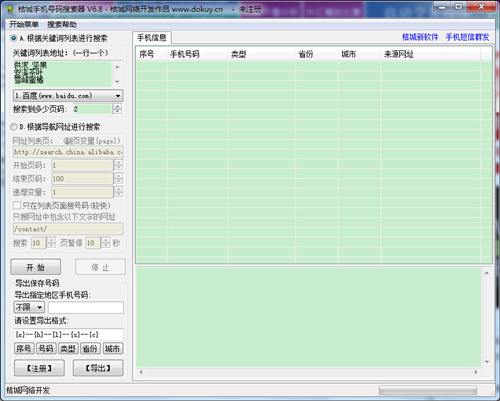Select the 手机信息 tab
Viewport: 500px width, 401px height.
click(152, 38)
